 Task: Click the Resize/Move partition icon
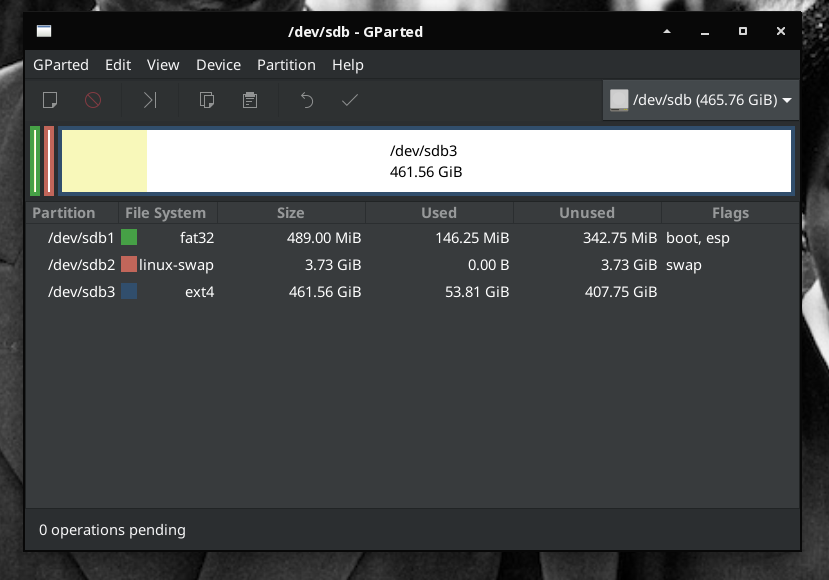point(150,100)
